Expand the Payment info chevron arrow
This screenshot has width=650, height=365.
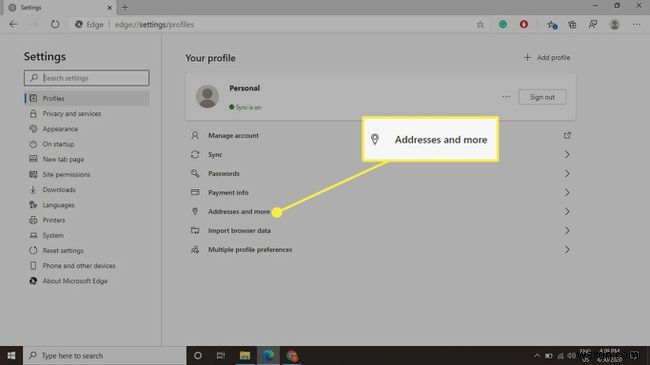567,192
